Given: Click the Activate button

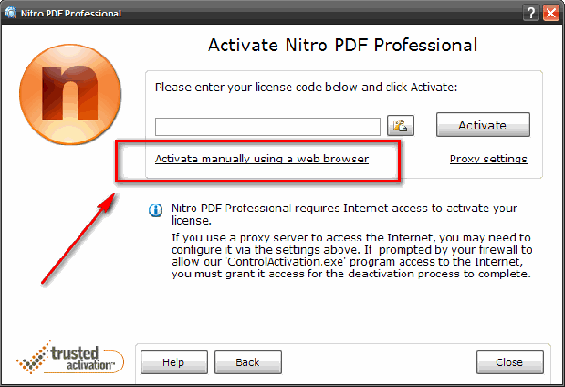Looking at the screenshot, I should pos(483,125).
